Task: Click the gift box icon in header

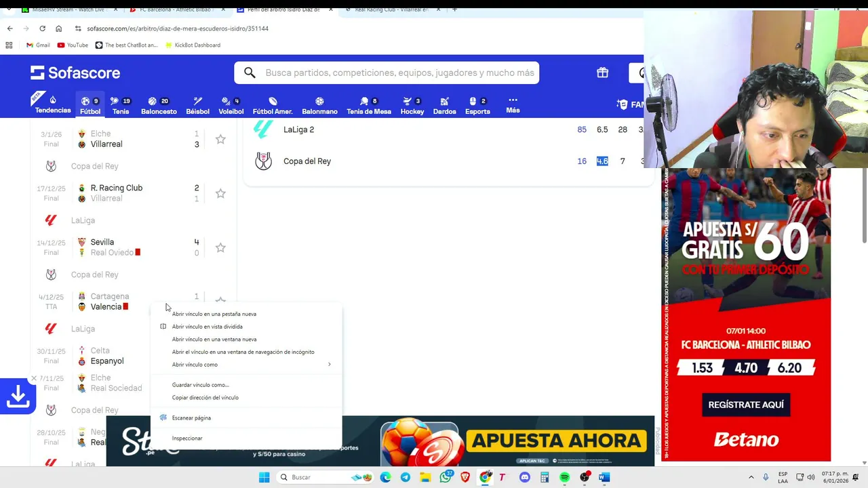Action: point(602,73)
